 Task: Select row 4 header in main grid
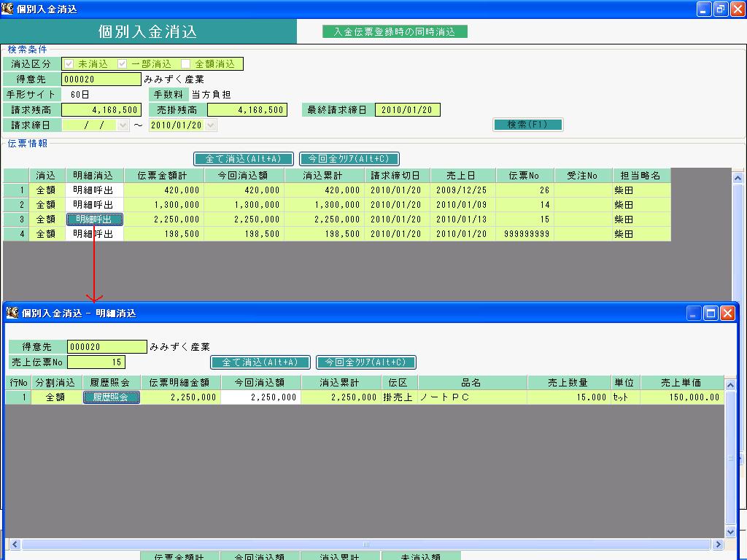point(16,234)
